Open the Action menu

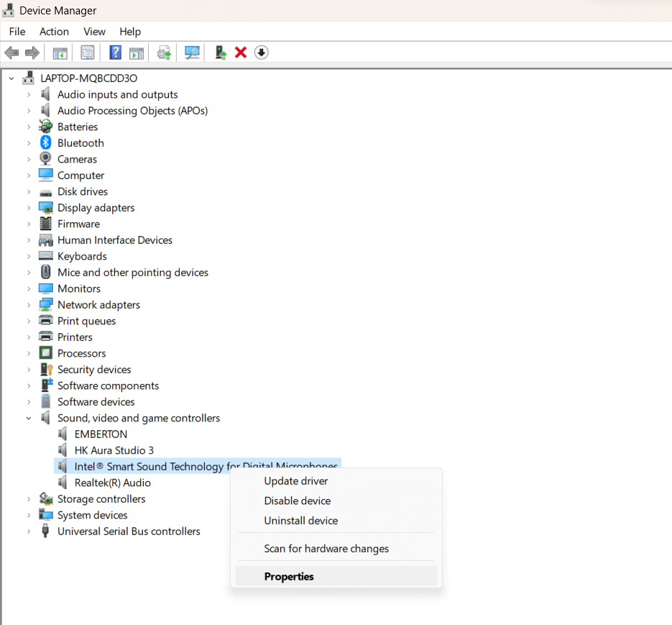click(x=54, y=32)
